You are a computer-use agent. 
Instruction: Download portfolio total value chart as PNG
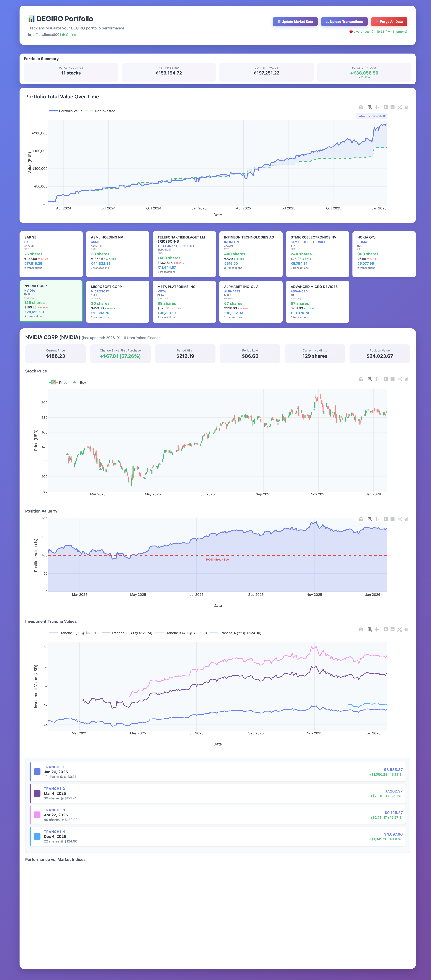tap(361, 107)
